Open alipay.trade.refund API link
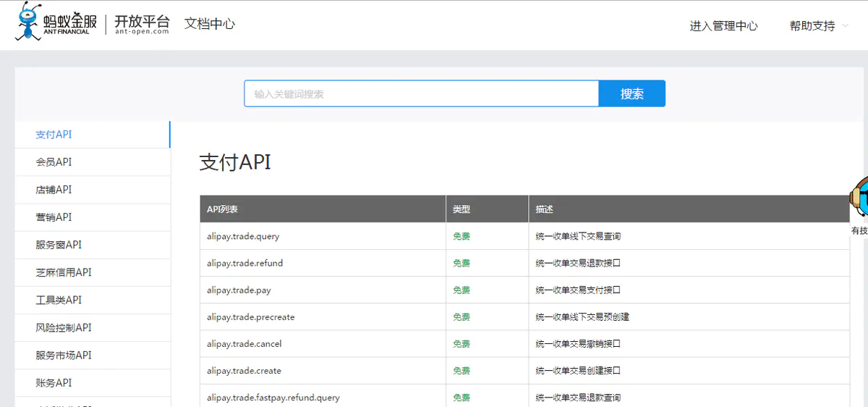868x407 pixels. (244, 263)
